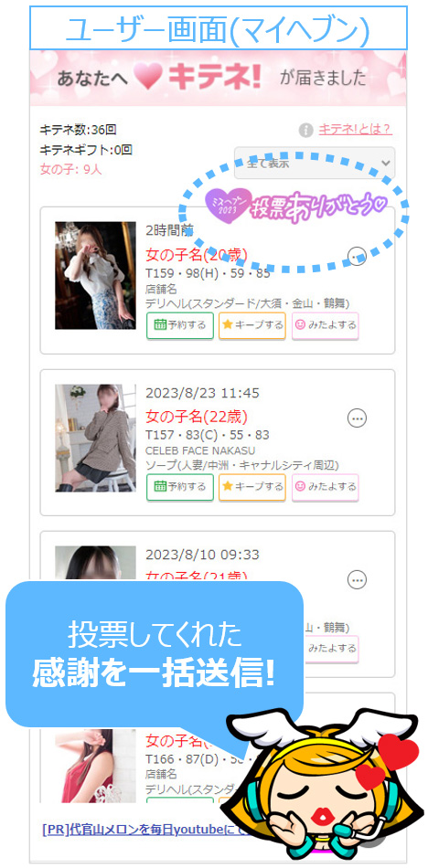The width and height of the screenshot is (428, 868).
Task: Click the info icon beside キテネ!とは？
Action: [x=305, y=131]
